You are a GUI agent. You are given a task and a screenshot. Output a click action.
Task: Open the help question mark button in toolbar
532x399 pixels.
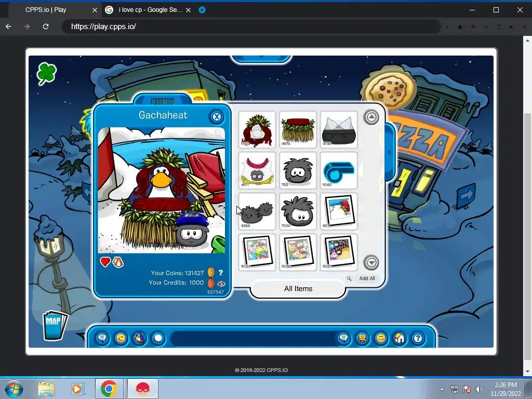pos(418,338)
